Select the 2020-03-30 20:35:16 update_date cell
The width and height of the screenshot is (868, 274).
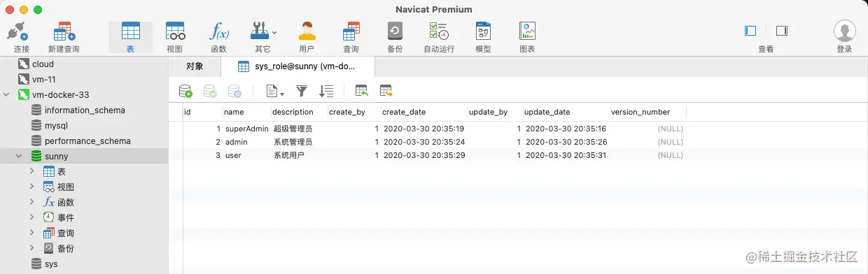tap(566, 129)
